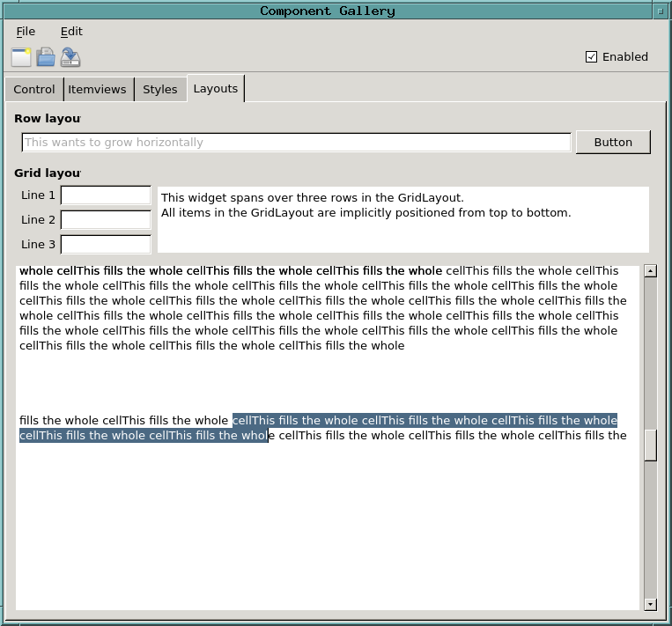Click the bold 'whole cellThis fills' text line
This screenshot has width=672, height=626.
coord(231,271)
